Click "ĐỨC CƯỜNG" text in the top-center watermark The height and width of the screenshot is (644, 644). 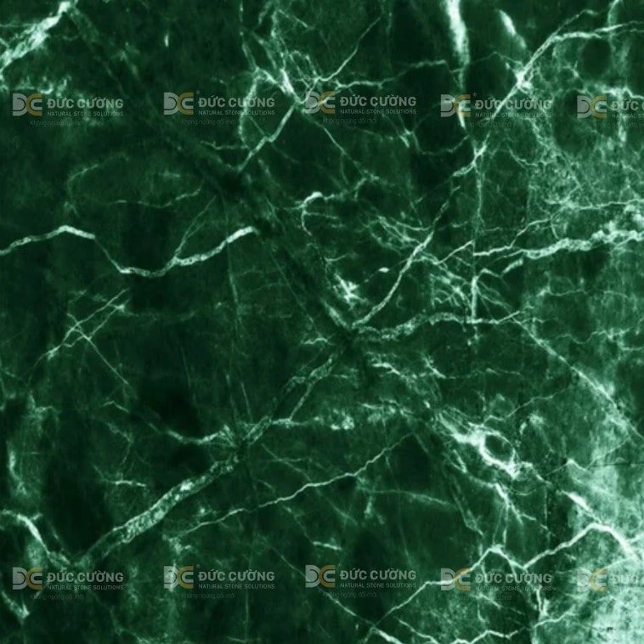[378, 101]
